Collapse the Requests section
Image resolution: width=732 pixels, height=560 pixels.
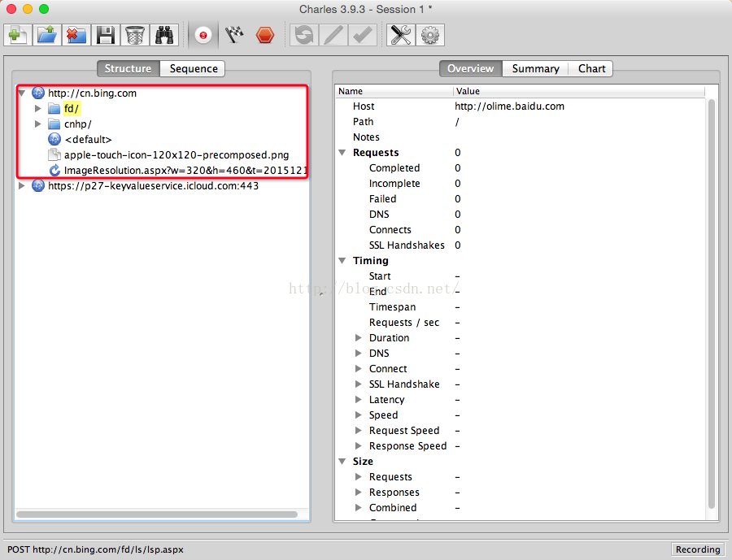pyautogui.click(x=342, y=153)
